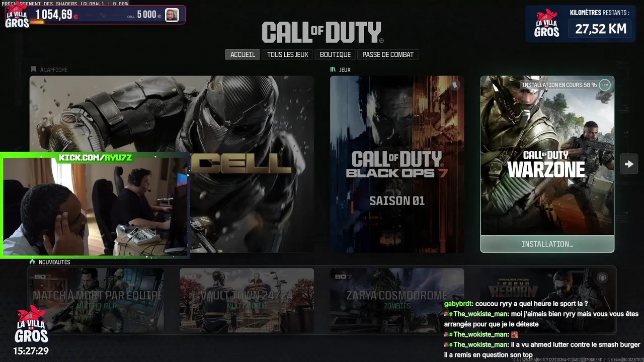
Task: Click La Villa des Gros logo above clock
Action: pyautogui.click(x=31, y=324)
